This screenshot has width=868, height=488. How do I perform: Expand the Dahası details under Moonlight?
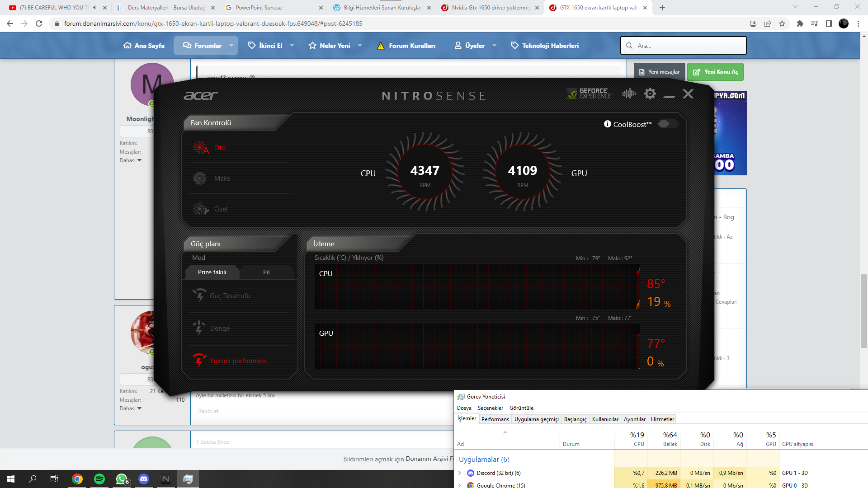[x=130, y=160]
